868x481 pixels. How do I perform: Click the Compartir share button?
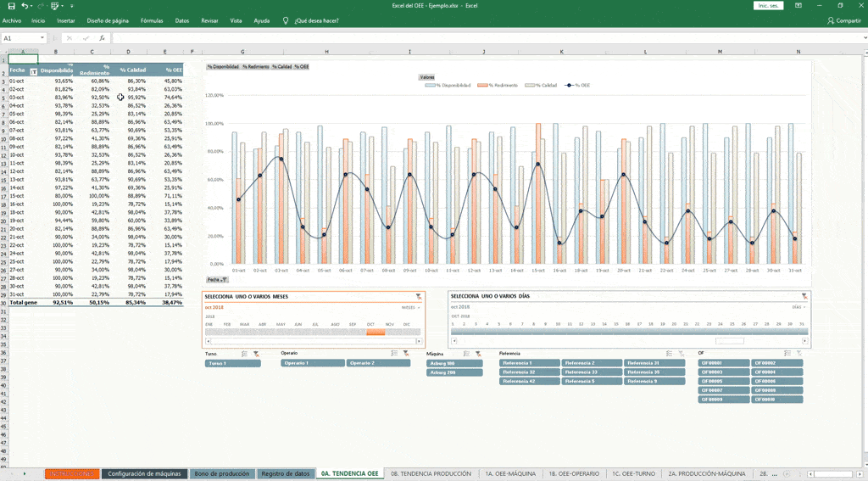[844, 20]
